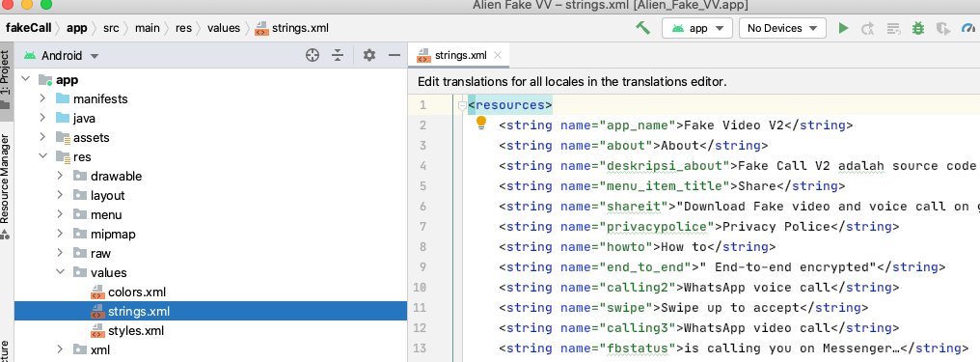The image size is (980, 362).
Task: Click the Make Project hammer icon
Action: [x=642, y=28]
